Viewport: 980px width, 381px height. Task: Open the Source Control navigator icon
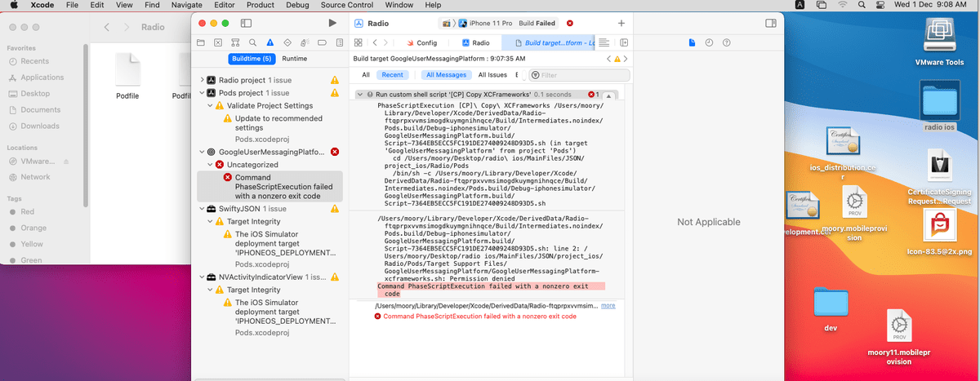[217, 42]
